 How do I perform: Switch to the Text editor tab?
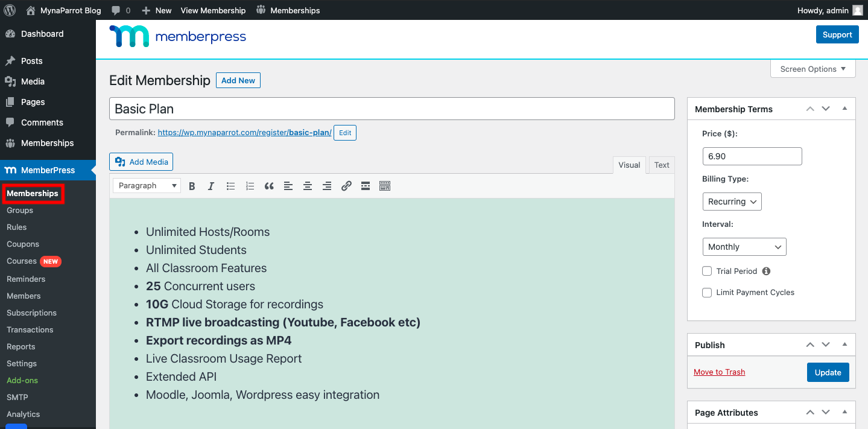pyautogui.click(x=662, y=165)
